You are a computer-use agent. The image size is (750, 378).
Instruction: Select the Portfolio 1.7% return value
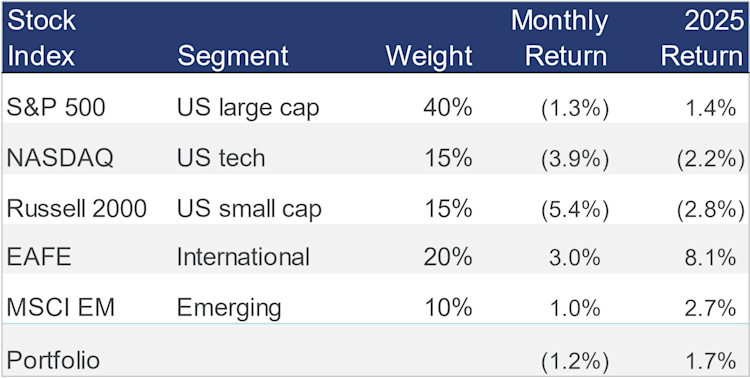(710, 360)
